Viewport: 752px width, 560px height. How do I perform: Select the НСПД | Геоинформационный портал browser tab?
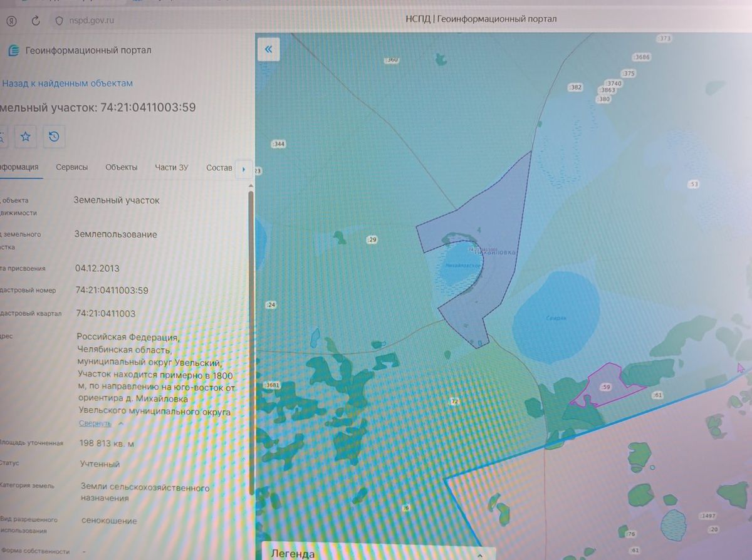point(481,19)
